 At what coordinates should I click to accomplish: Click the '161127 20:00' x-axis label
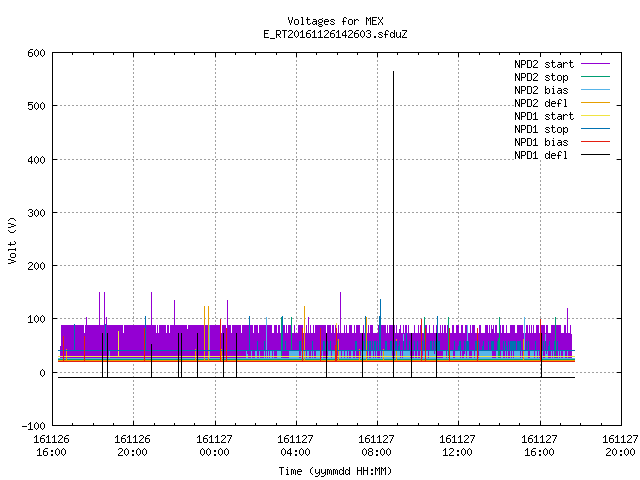620,446
